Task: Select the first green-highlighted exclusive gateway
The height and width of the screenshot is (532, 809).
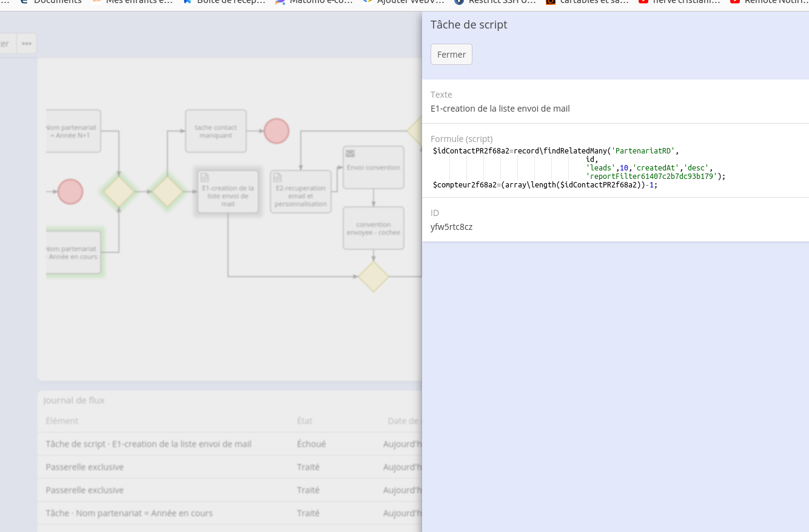Action: [x=119, y=192]
